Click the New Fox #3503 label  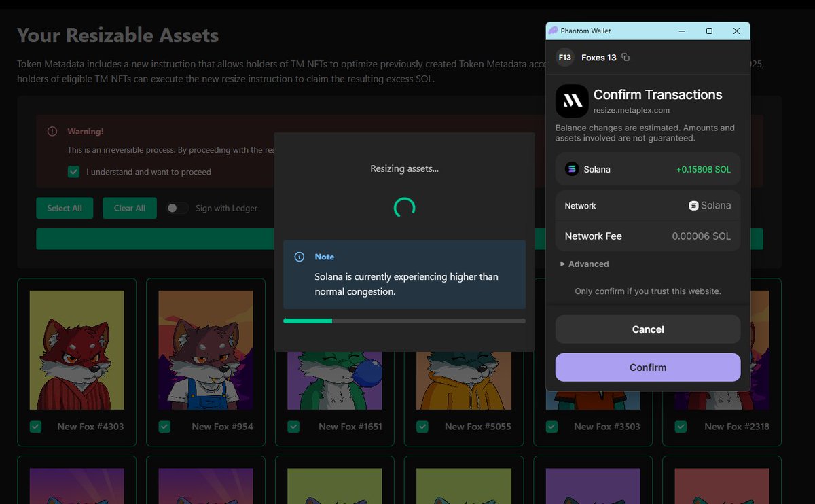pyautogui.click(x=607, y=427)
